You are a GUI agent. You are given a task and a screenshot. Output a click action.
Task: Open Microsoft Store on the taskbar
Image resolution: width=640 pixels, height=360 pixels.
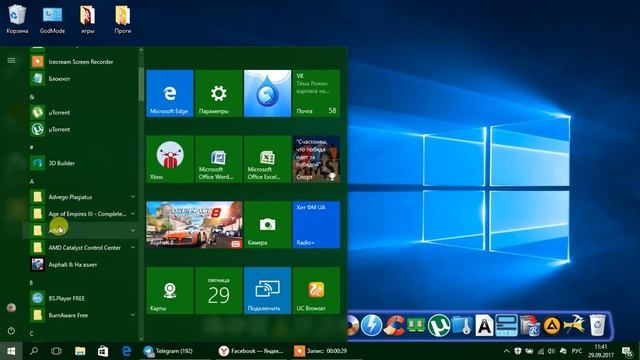click(103, 351)
